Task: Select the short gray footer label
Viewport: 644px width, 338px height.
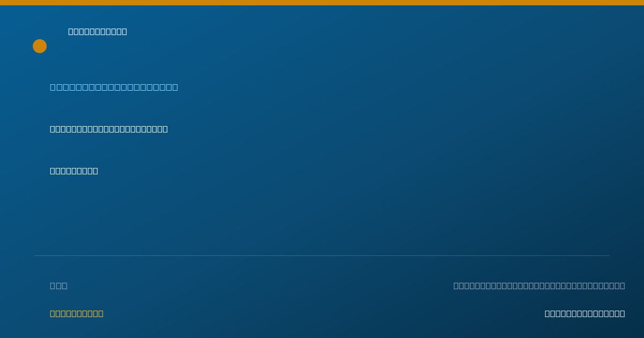Action: pyautogui.click(x=58, y=285)
